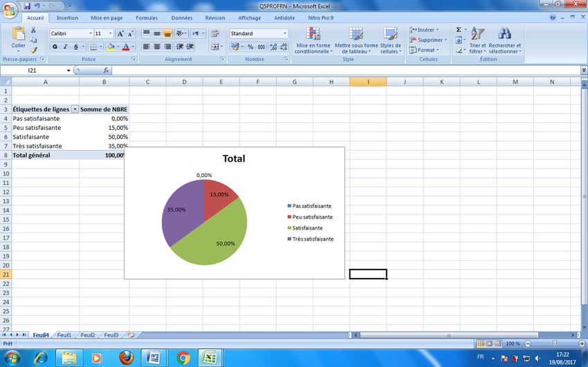Switch to Page Layout view button
The image size is (588, 367).
tap(489, 344)
